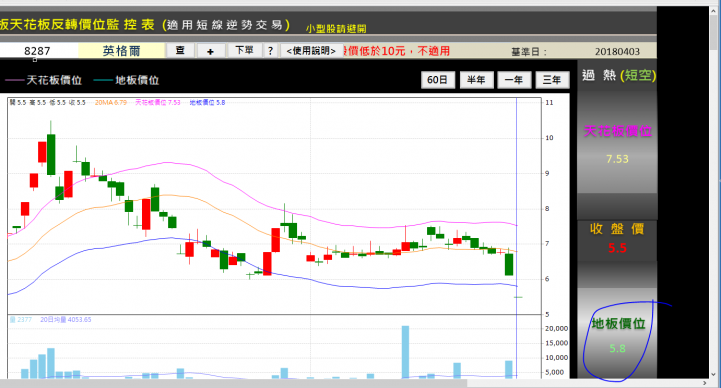
Task: Click the plus button
Action: 211,51
